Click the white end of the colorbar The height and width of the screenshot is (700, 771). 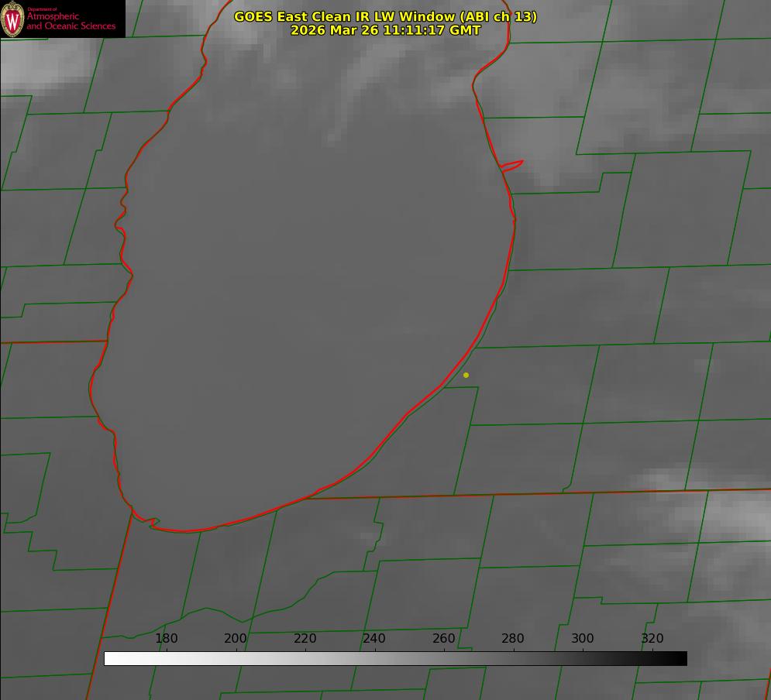point(110,659)
